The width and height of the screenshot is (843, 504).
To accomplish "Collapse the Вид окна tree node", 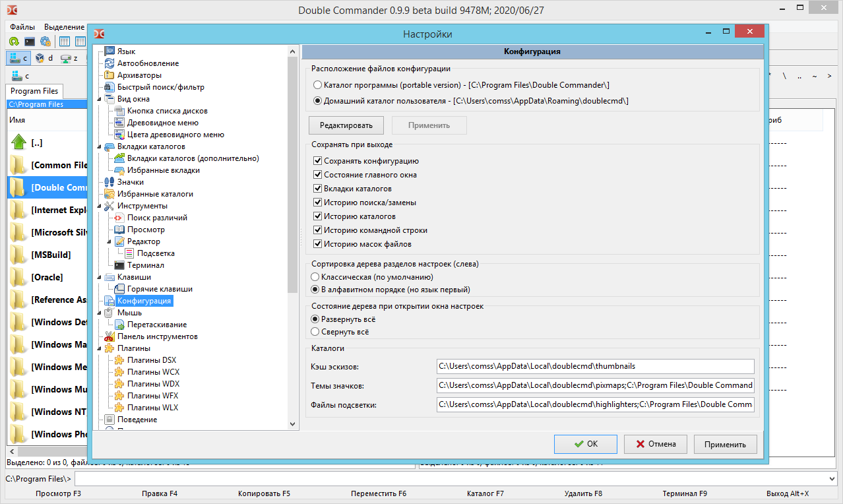I will pyautogui.click(x=100, y=99).
